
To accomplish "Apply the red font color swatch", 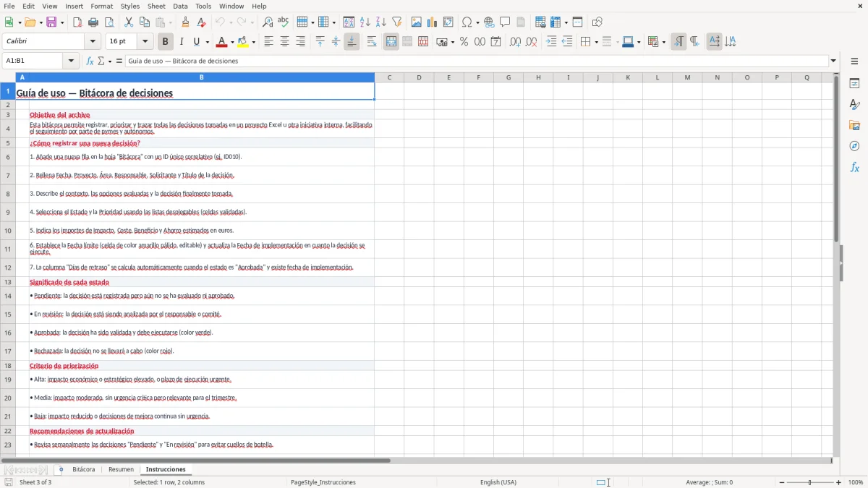I will pyautogui.click(x=221, y=42).
